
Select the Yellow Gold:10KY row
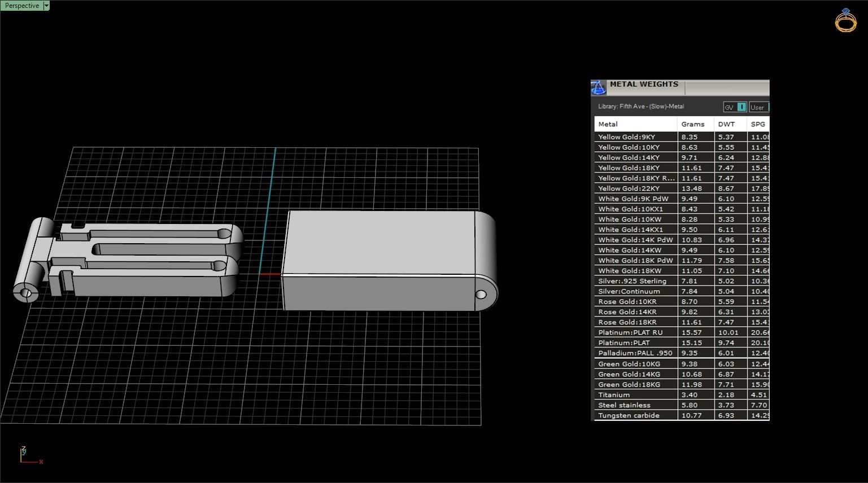click(x=682, y=147)
